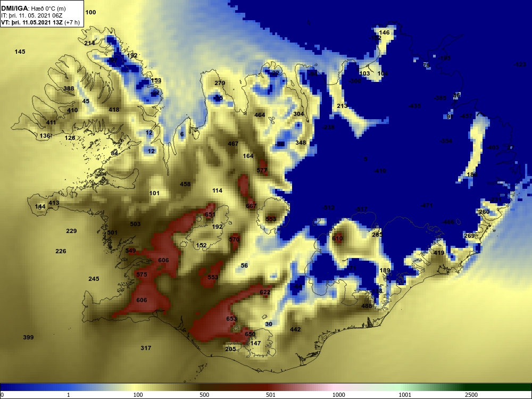Click the map value '153'
This screenshot has height=399, width=532.
click(x=156, y=80)
